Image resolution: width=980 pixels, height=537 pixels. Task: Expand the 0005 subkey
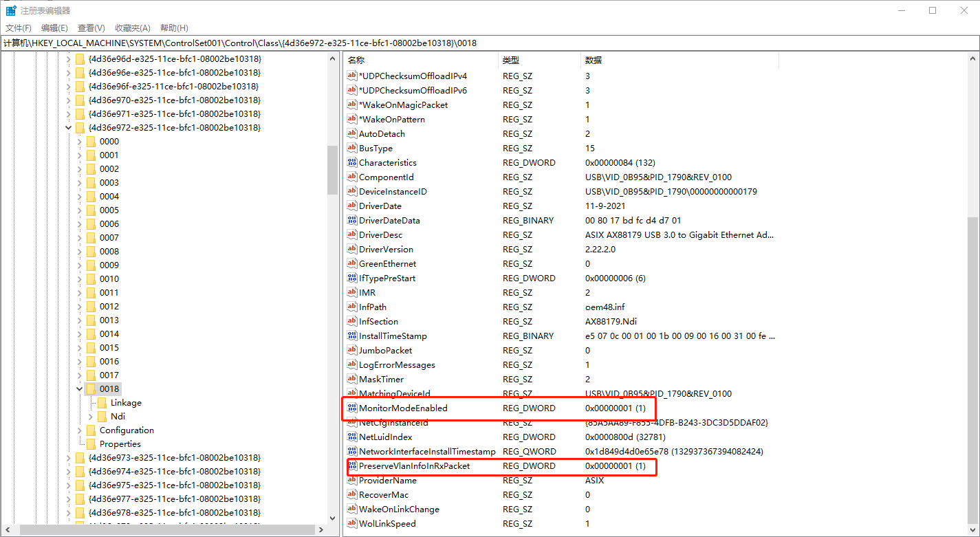(79, 210)
